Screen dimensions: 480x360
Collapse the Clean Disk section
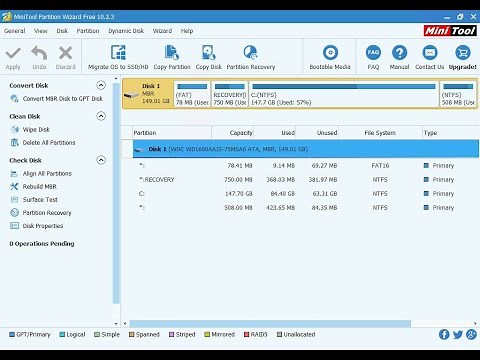pyautogui.click(x=101, y=116)
